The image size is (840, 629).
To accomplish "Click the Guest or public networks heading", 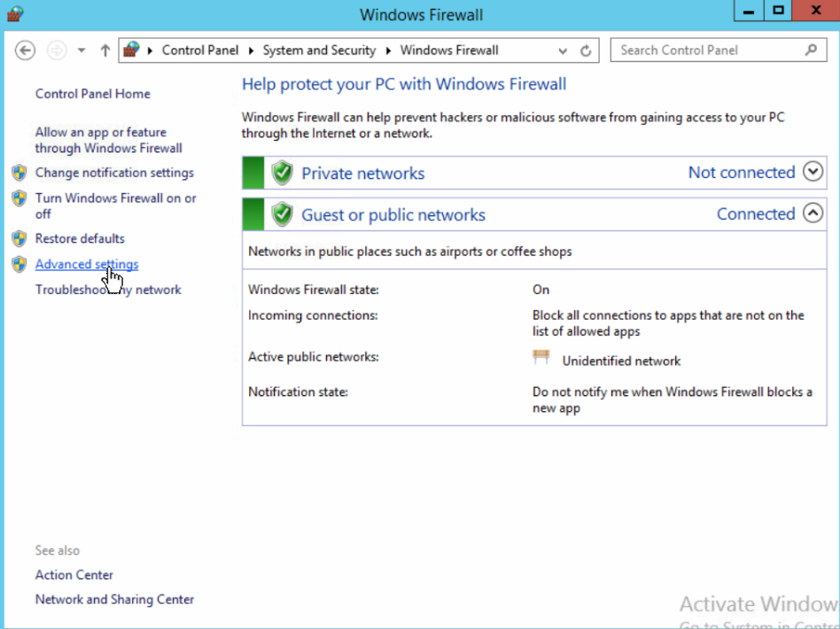I will click(x=393, y=215).
